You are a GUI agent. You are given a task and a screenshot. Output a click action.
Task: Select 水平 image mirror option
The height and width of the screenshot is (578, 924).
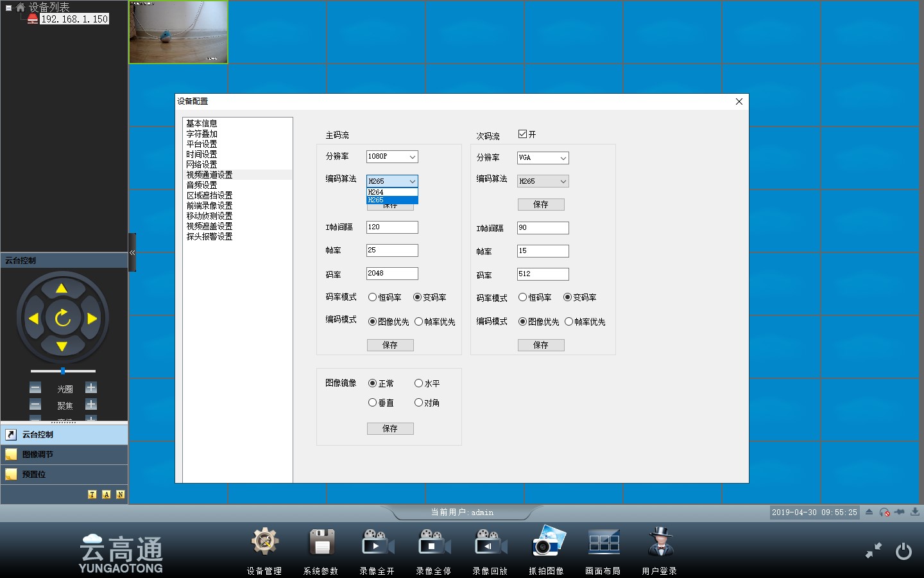coord(418,383)
